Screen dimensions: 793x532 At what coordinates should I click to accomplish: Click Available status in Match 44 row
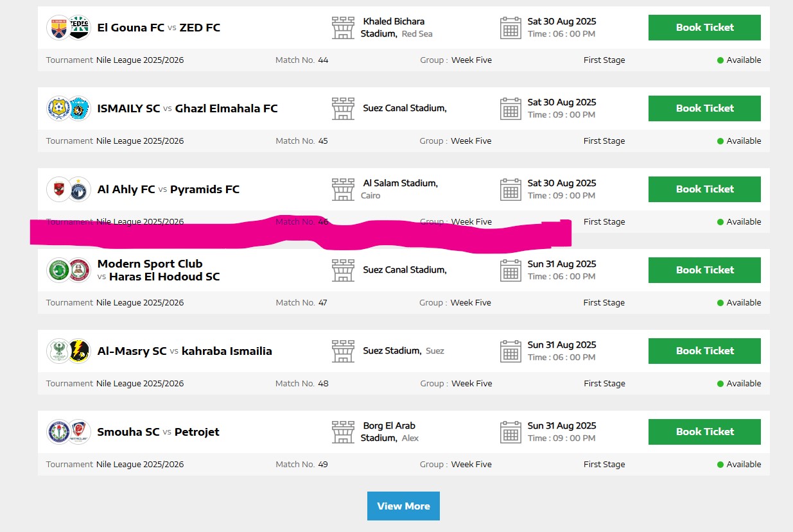tap(739, 60)
